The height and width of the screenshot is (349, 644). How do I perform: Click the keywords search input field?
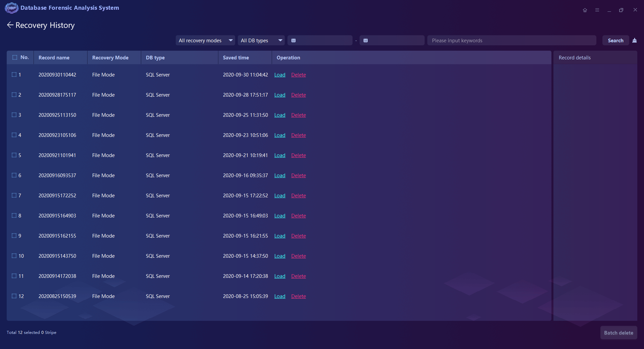point(512,41)
